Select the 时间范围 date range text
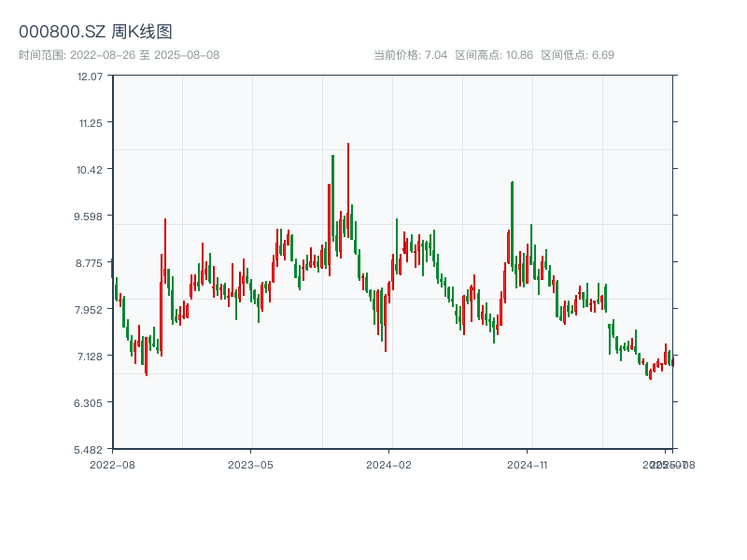 click(x=119, y=55)
